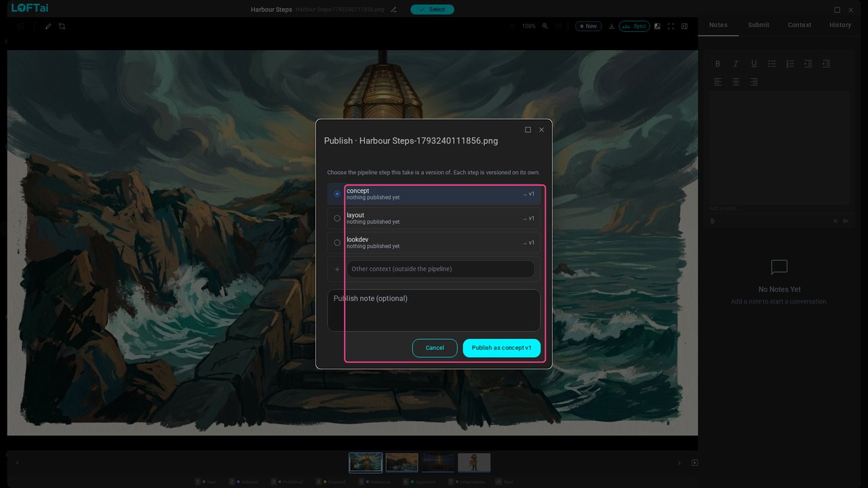Maximize the Publish dialog

(x=528, y=129)
